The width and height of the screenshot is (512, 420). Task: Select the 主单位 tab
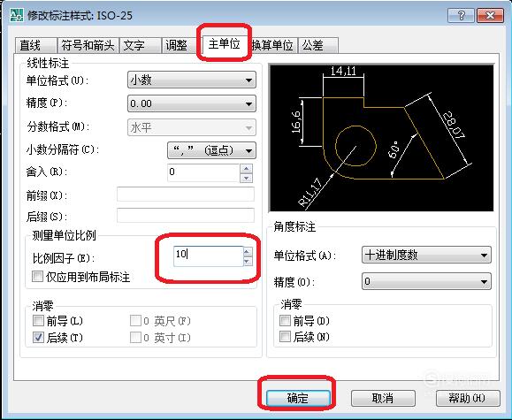(224, 43)
